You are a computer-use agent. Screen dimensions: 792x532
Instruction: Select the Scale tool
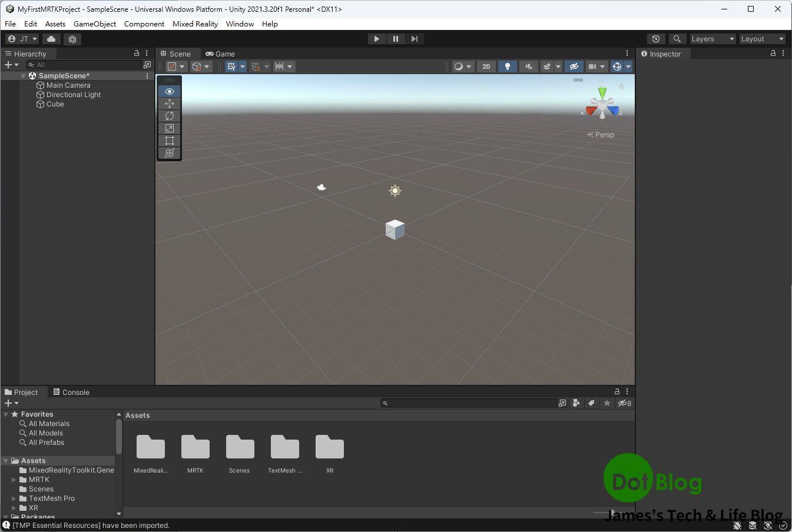tap(169, 128)
